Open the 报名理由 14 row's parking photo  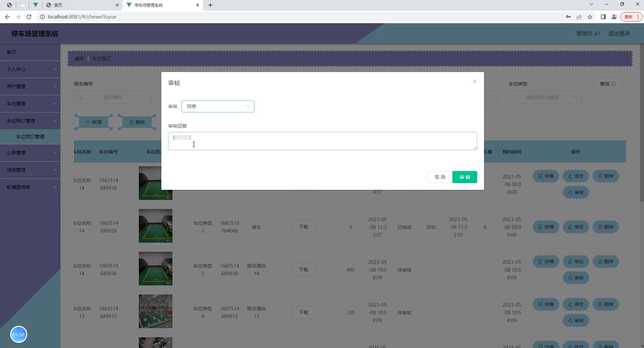coord(156,269)
